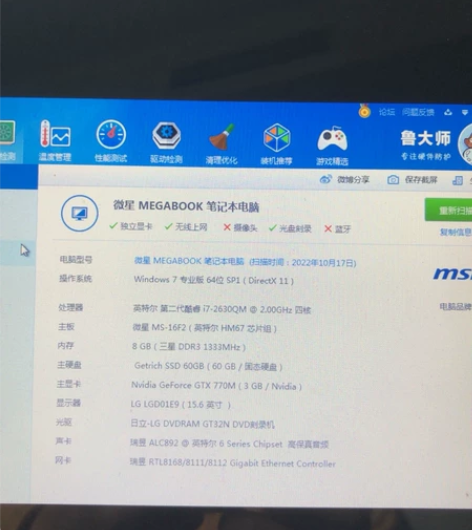The height and width of the screenshot is (530, 472).
Task: Open 温度管理 temperature management
Action: pyautogui.click(x=55, y=141)
